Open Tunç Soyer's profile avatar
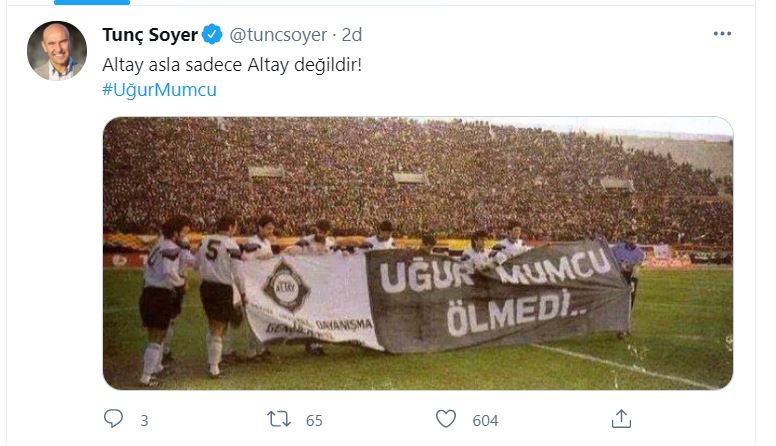The height and width of the screenshot is (446, 776). point(57,50)
